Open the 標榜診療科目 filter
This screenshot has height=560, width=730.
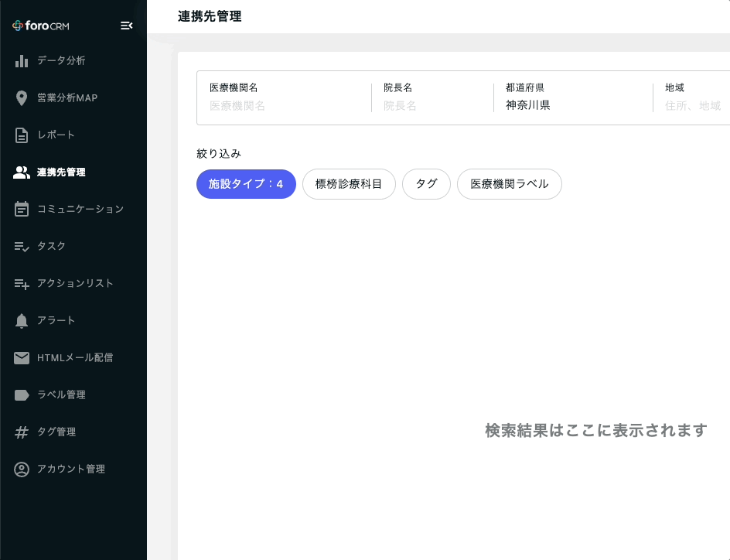[x=350, y=184]
